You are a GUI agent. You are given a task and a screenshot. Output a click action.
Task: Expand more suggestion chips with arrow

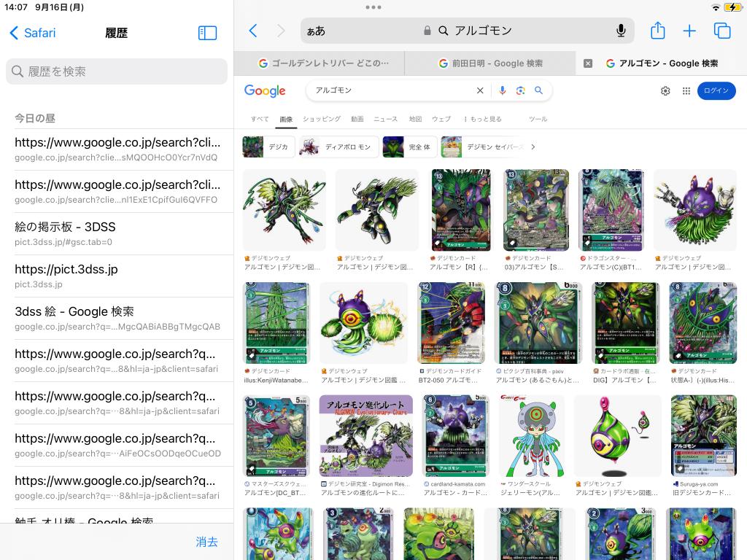pos(533,147)
